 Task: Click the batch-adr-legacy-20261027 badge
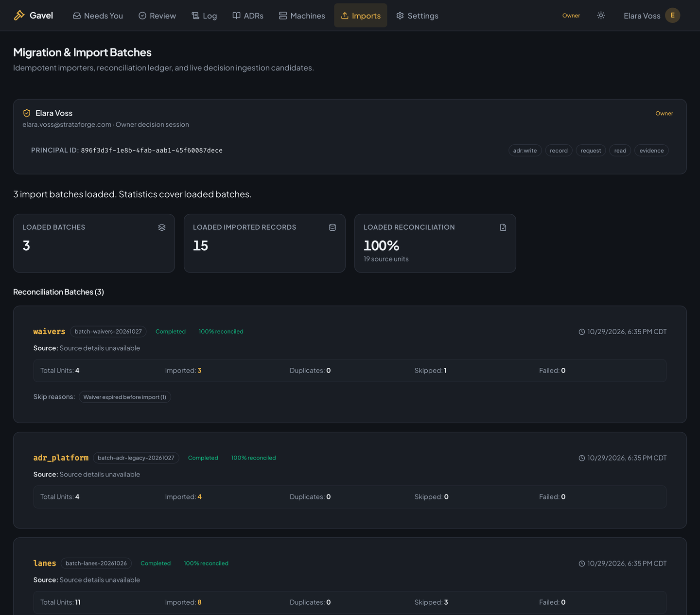(x=136, y=458)
